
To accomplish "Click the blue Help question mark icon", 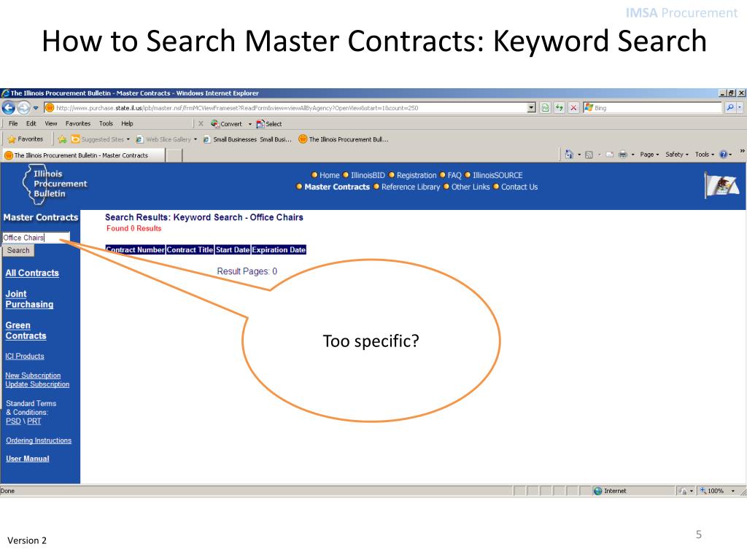I will [724, 155].
